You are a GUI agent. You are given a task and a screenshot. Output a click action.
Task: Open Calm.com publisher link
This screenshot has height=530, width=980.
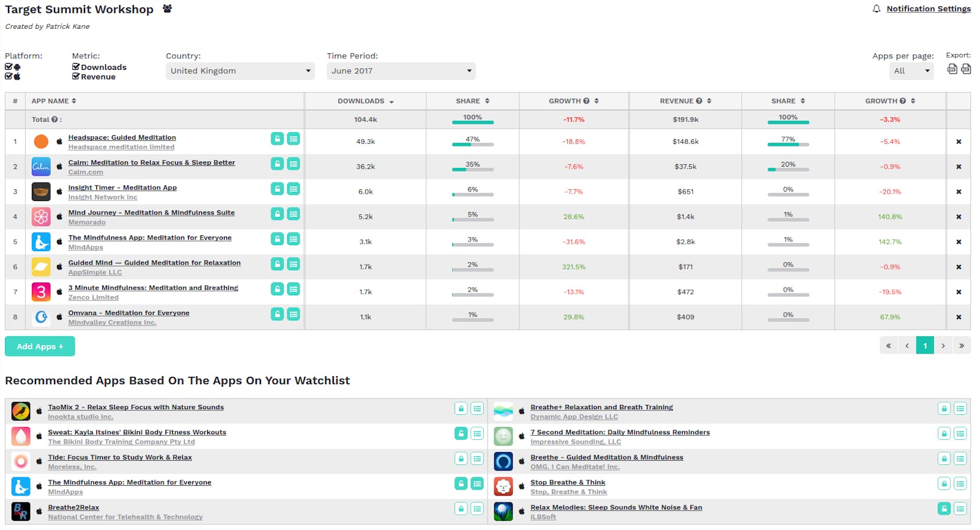point(86,172)
